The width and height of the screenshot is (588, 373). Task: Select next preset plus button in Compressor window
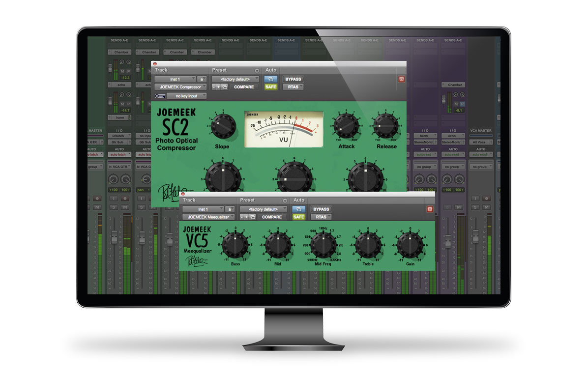click(x=219, y=87)
